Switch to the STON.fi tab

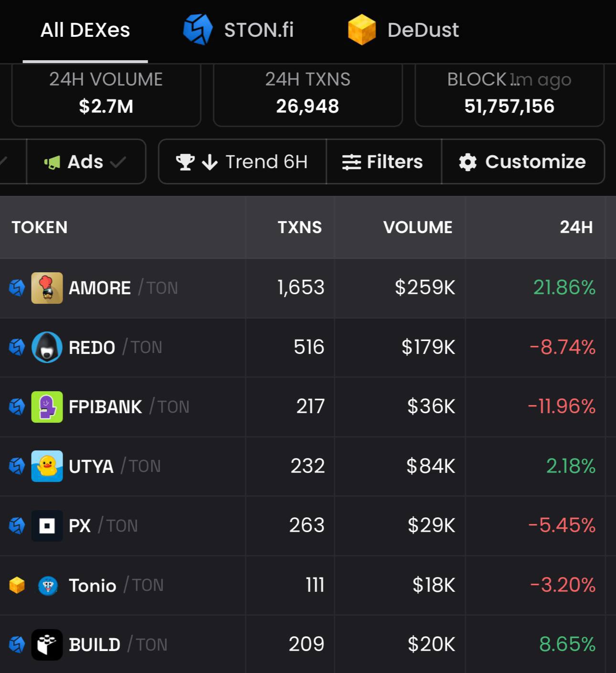pyautogui.click(x=238, y=30)
